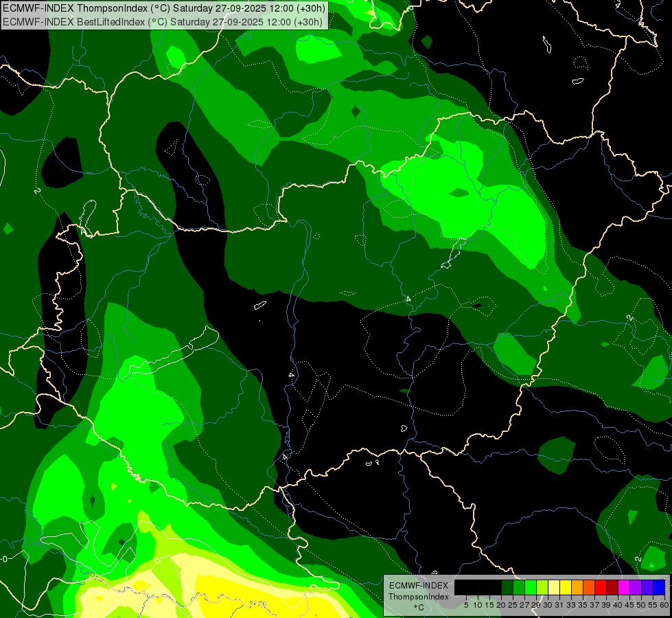Click legend tick value 15
672x618 pixels.
(x=490, y=605)
